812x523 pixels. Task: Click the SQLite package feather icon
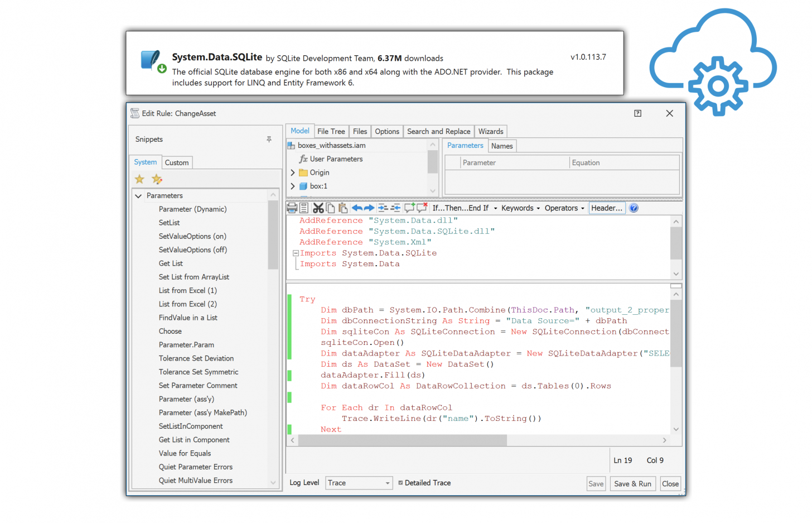pos(153,61)
